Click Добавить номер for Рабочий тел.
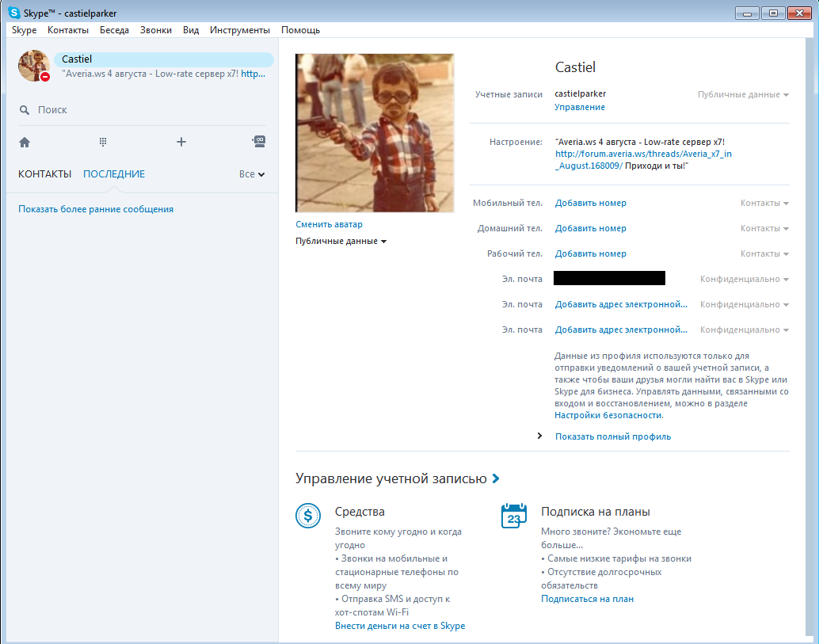The width and height of the screenshot is (819, 644). pos(590,253)
